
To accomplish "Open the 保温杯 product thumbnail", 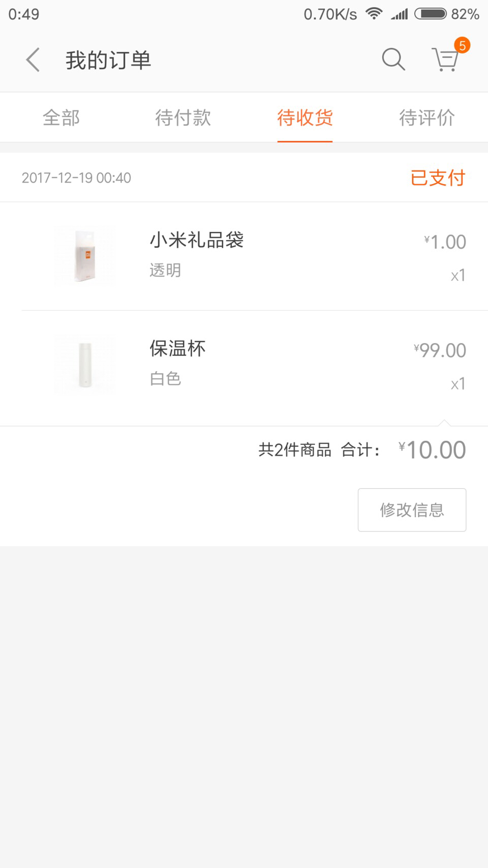I will click(85, 364).
